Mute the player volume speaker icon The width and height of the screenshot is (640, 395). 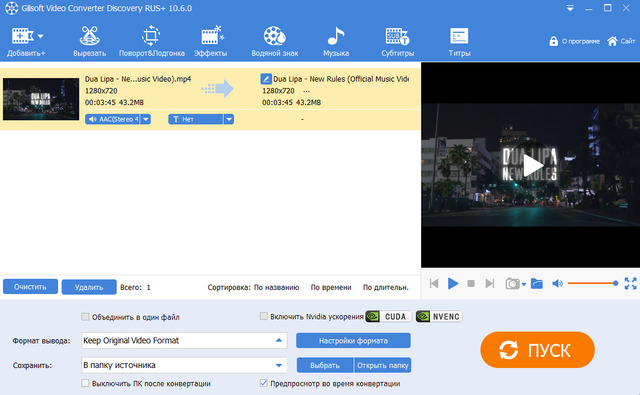(557, 283)
